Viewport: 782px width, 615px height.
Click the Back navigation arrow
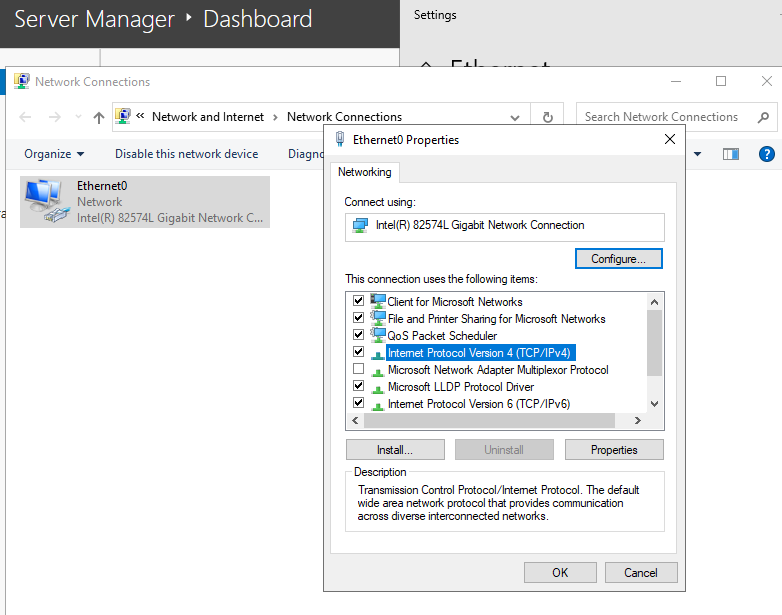click(26, 117)
